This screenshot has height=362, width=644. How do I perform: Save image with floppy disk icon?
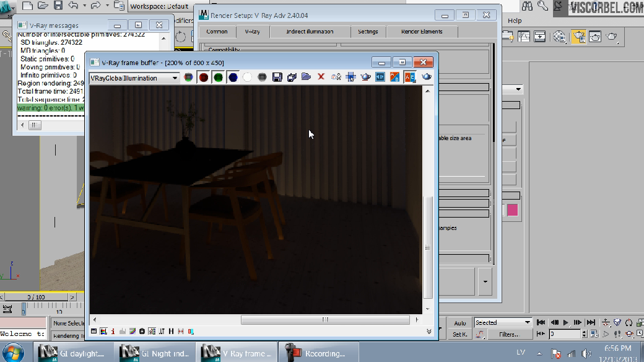[277, 77]
